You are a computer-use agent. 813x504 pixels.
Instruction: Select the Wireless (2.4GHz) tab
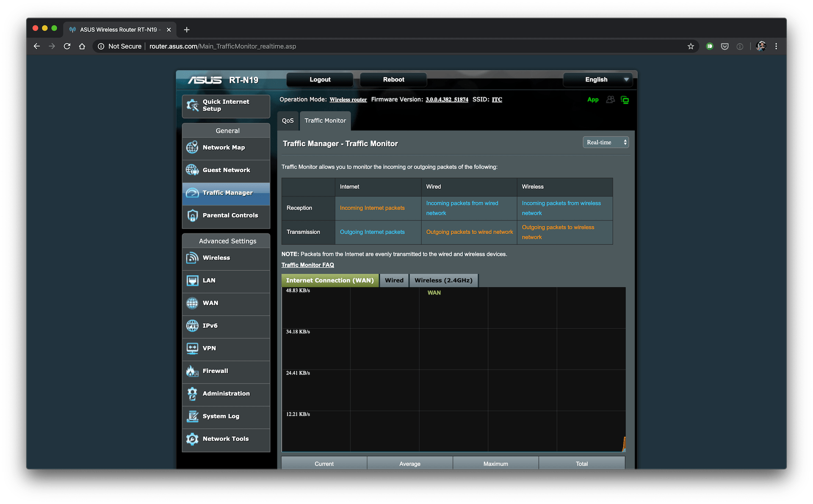tap(443, 280)
